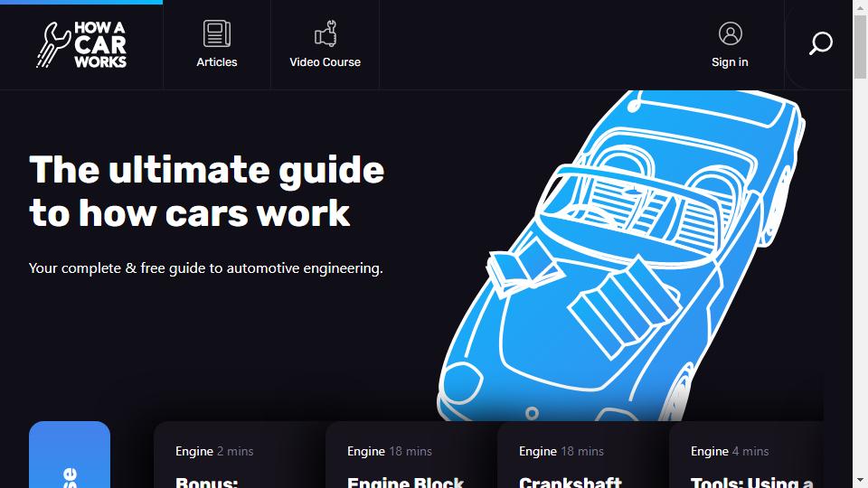Image resolution: width=868 pixels, height=488 pixels.
Task: Click the stacked books on the car hood
Action: click(x=625, y=306)
